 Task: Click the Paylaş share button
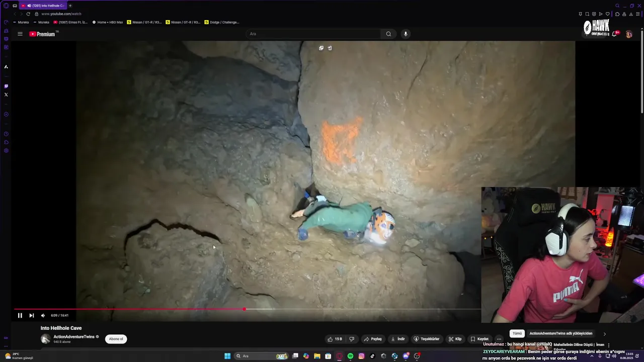pyautogui.click(x=373, y=339)
